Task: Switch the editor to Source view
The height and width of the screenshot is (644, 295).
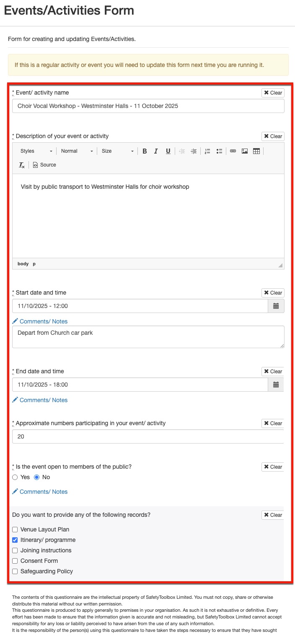Action: point(44,165)
